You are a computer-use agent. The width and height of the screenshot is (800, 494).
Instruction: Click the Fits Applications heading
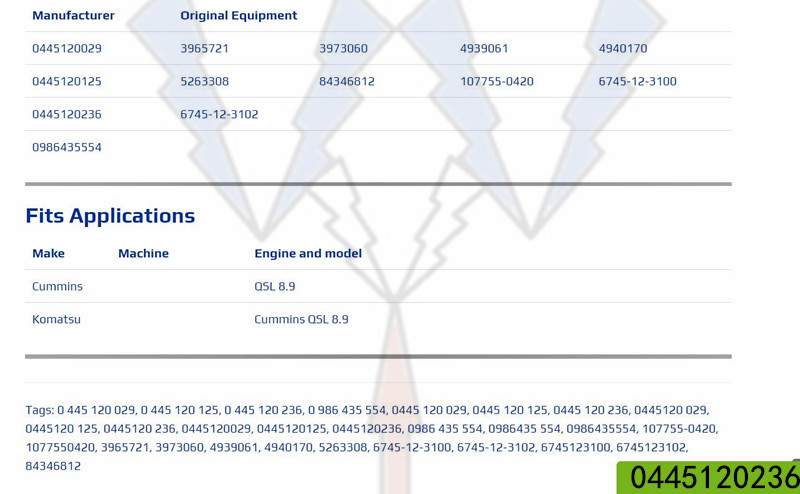pos(110,216)
